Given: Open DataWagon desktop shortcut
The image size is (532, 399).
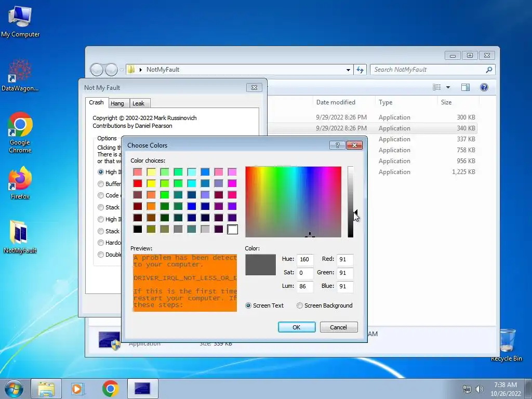Looking at the screenshot, I should click(x=20, y=75).
